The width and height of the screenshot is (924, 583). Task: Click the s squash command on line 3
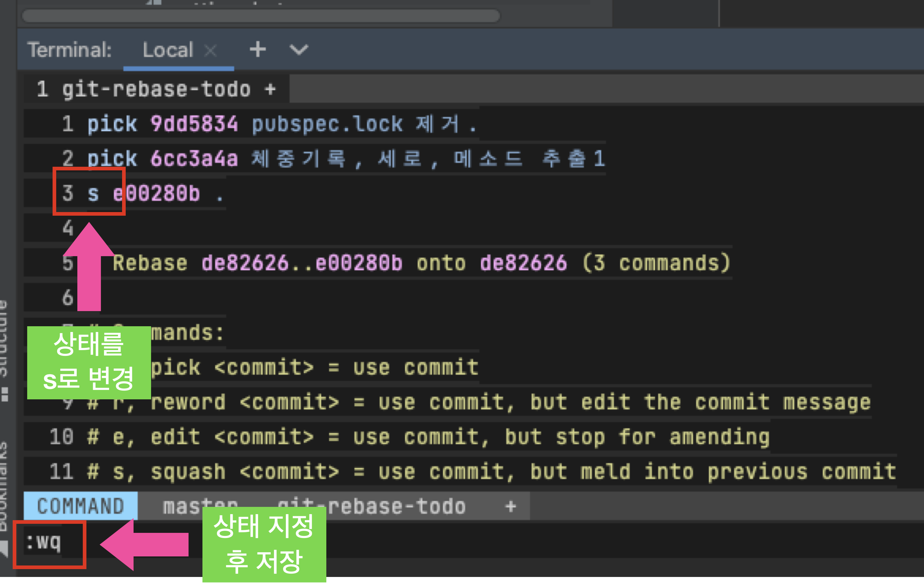click(x=93, y=193)
